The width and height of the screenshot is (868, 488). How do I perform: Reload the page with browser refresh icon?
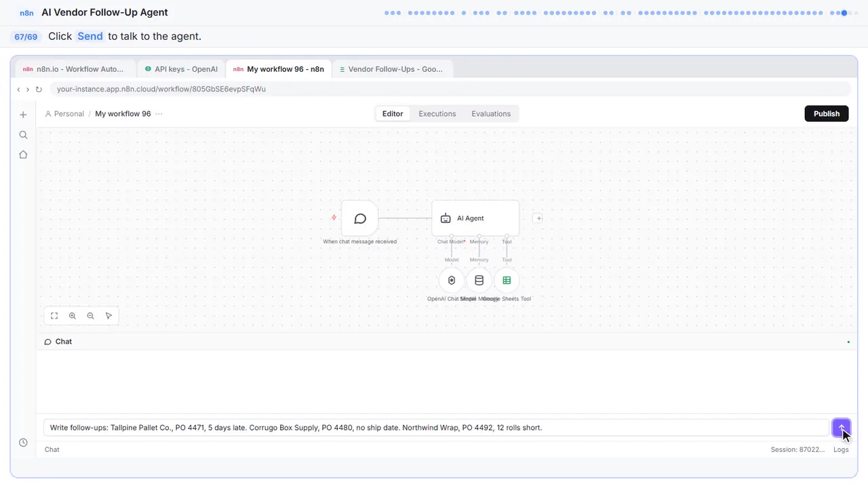click(x=39, y=89)
